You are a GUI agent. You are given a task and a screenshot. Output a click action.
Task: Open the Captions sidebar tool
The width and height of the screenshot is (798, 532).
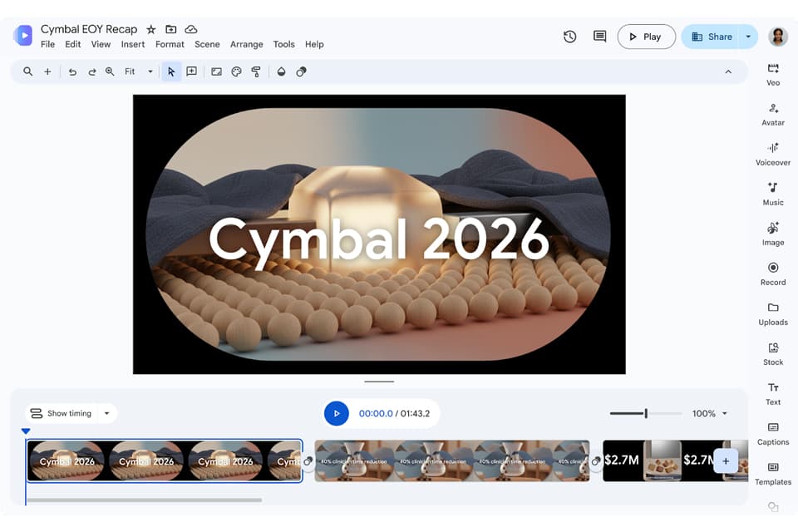(x=772, y=434)
